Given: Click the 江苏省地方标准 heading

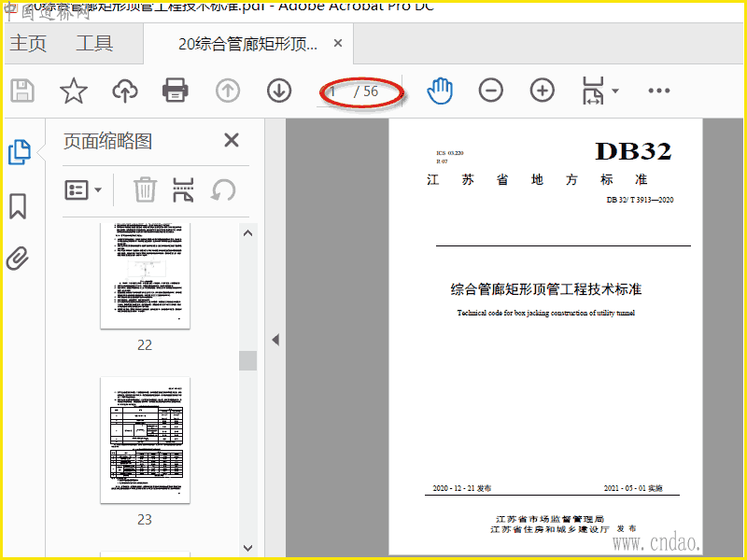Looking at the screenshot, I should (x=537, y=179).
